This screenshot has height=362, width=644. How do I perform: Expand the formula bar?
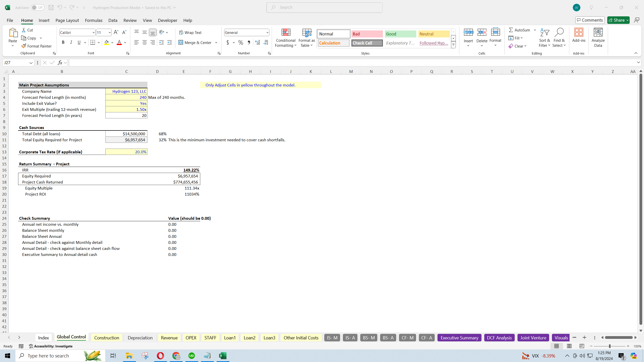point(638,62)
